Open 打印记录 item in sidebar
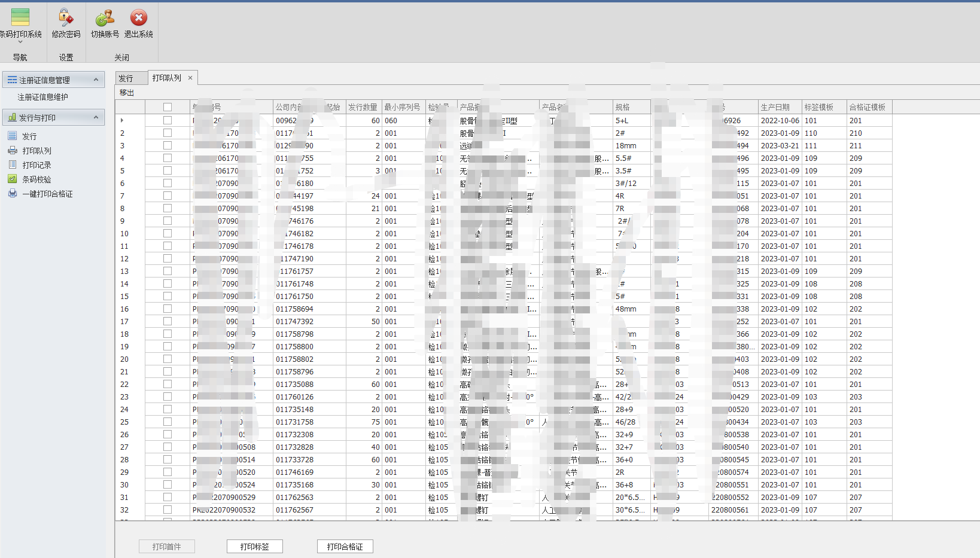 point(36,165)
